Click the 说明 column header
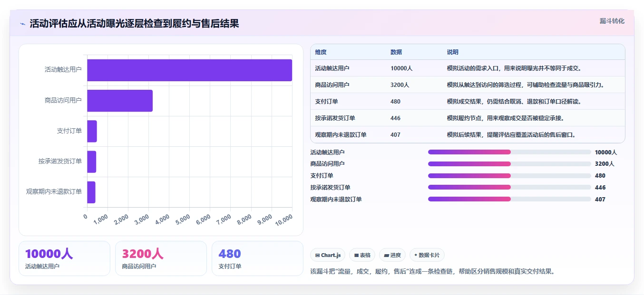This screenshot has width=644, height=295. (x=453, y=52)
